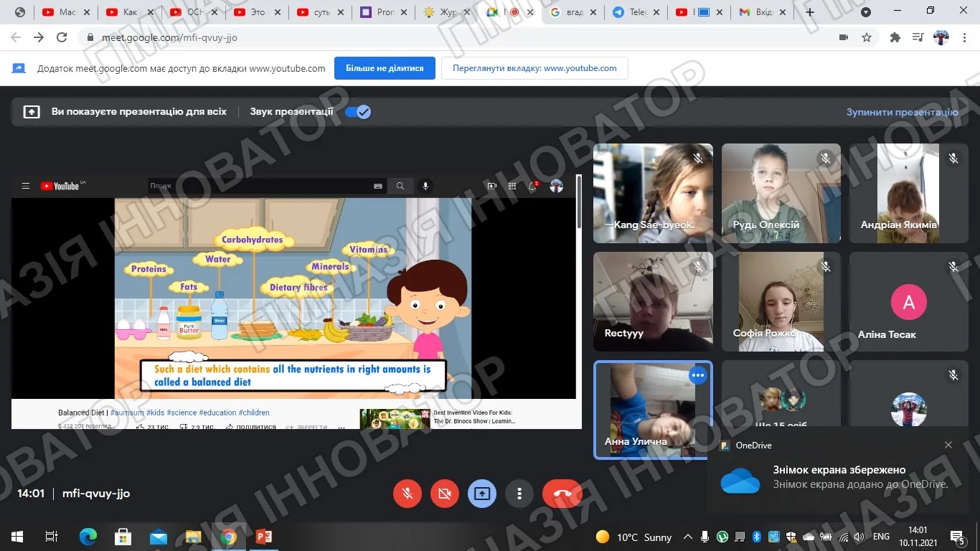980x551 pixels.
Task: Toggle the microphone mute button in Meet
Action: (x=407, y=494)
